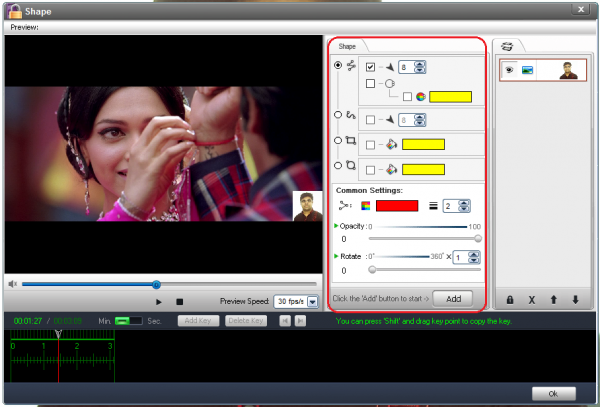Move the layer down
This screenshot has width=600, height=407.
[575, 300]
